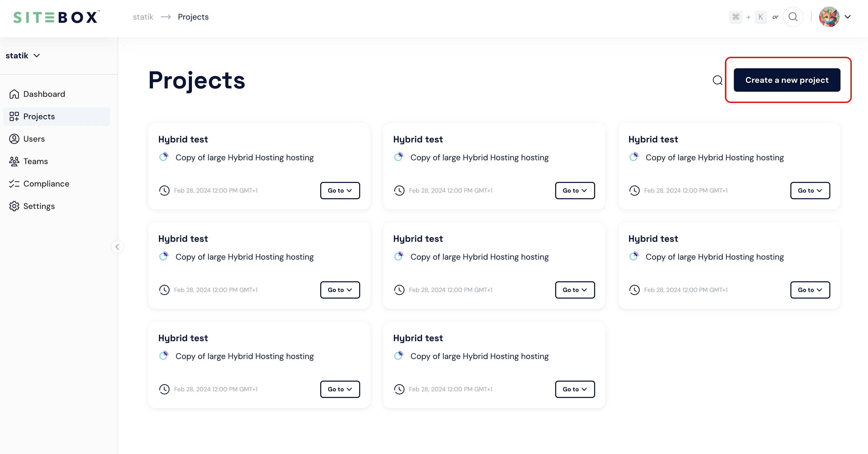Click the Hybrid test project status icon top-left card
This screenshot has height=454, width=868.
[x=164, y=157]
